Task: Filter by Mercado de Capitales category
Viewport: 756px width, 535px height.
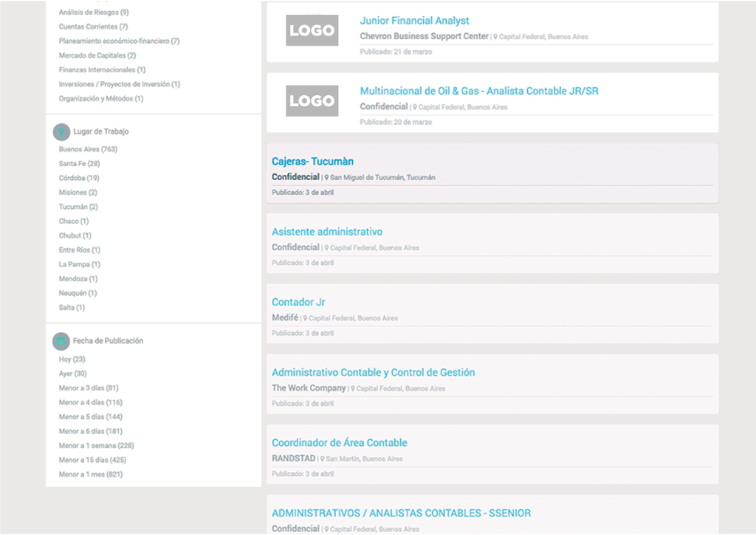Action: coord(97,55)
